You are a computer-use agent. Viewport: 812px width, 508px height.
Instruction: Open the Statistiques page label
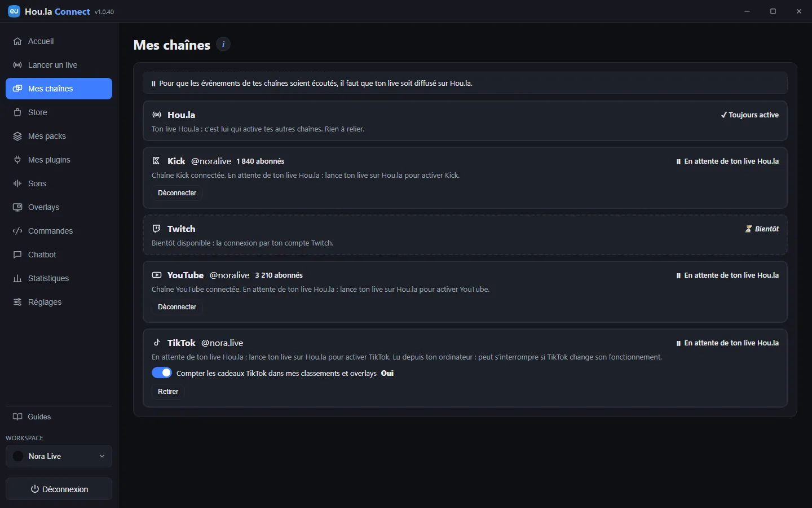48,278
